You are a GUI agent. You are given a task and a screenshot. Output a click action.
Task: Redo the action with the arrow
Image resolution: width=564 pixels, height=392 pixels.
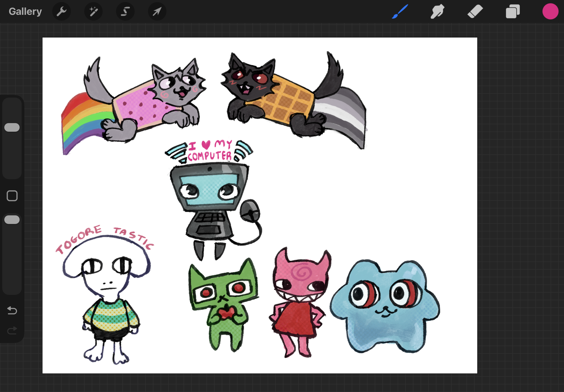tap(12, 331)
